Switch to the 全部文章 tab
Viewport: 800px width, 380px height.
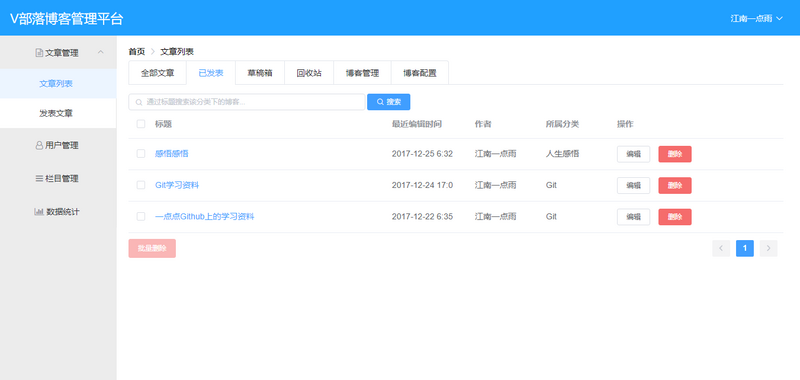(x=158, y=73)
